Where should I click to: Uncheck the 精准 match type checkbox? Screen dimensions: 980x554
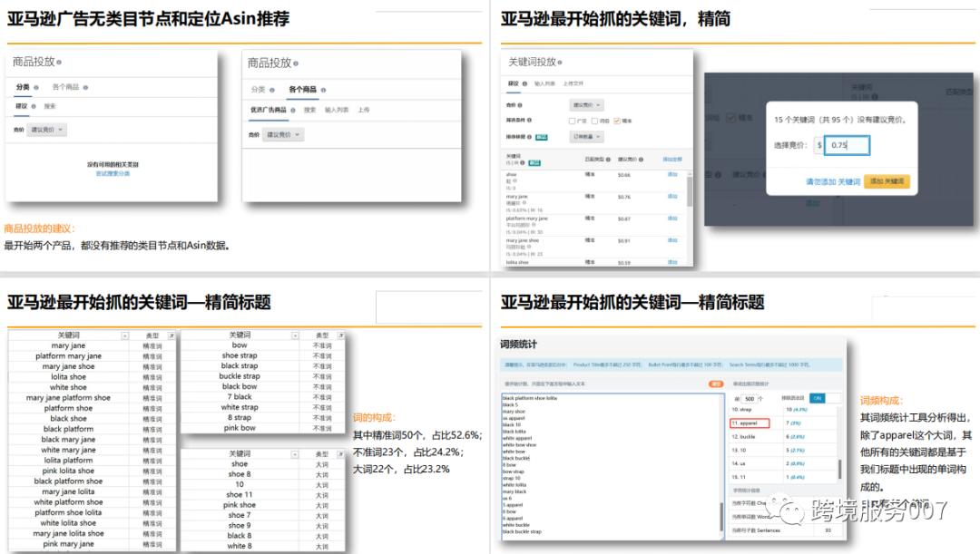click(616, 121)
